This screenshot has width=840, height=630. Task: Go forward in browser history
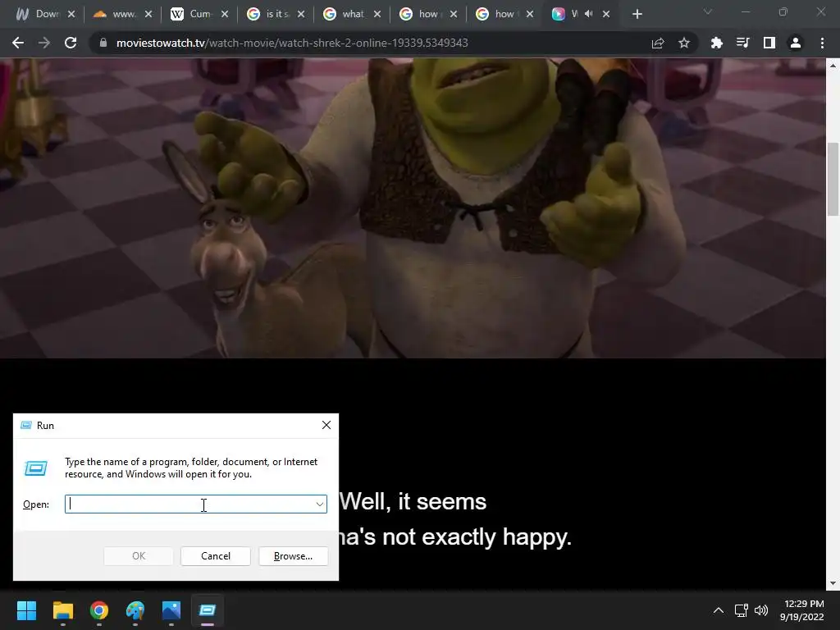click(x=44, y=43)
